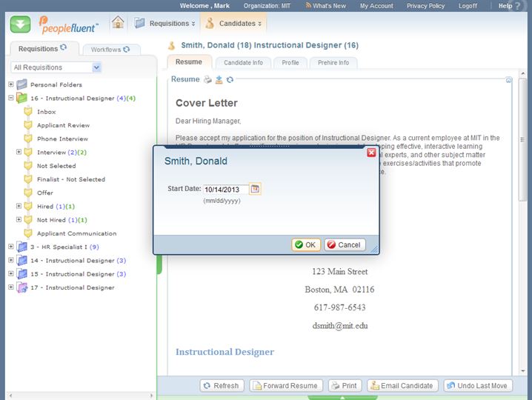Screen dimensions: 532x400
Task: Click the green download arrow icon
Action: pyautogui.click(x=20, y=24)
